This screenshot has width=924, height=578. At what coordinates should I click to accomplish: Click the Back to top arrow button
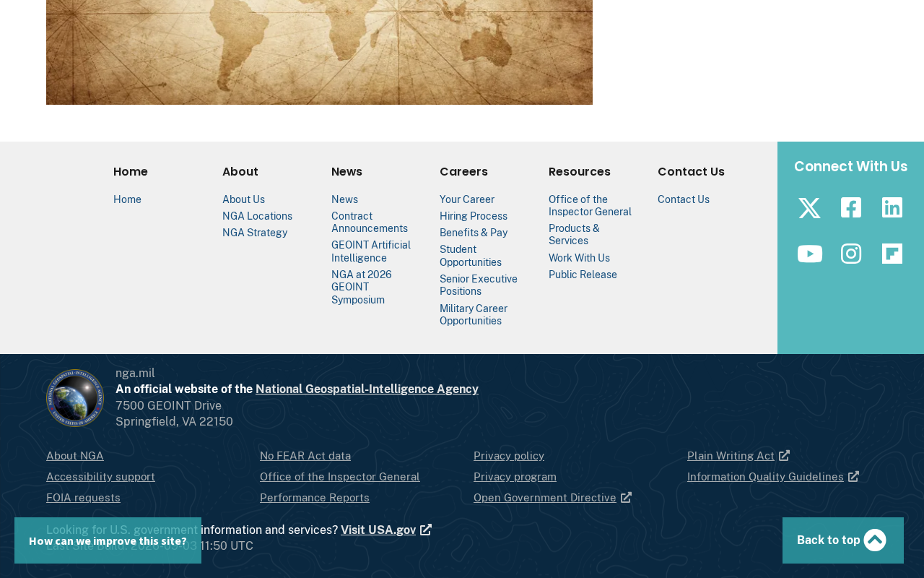[x=843, y=540]
